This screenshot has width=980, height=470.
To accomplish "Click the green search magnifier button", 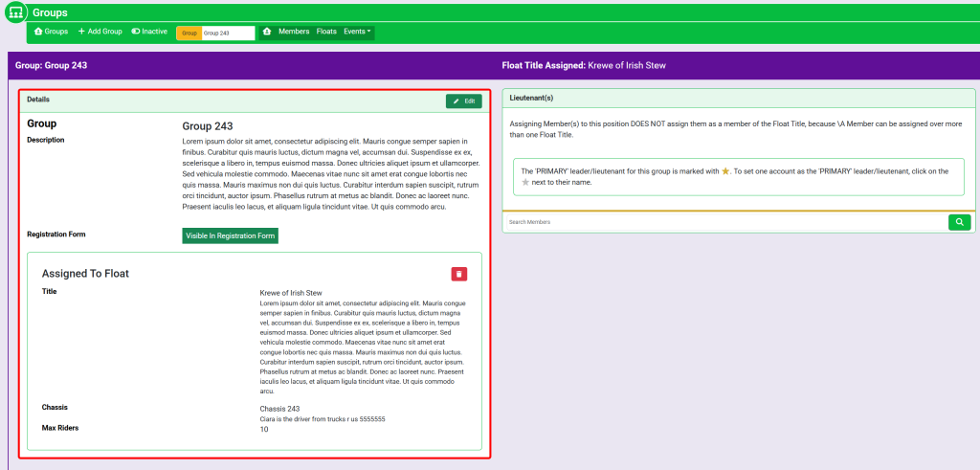I will [x=959, y=222].
